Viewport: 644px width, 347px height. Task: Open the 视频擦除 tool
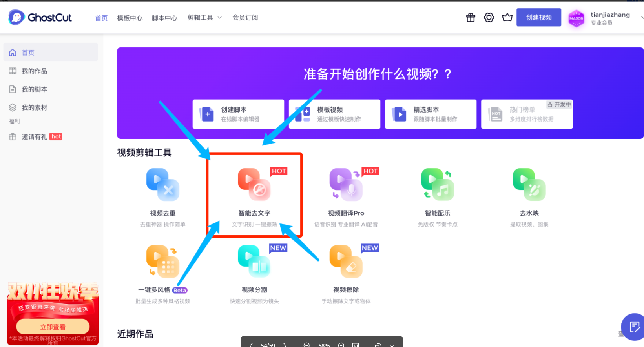[x=346, y=274]
